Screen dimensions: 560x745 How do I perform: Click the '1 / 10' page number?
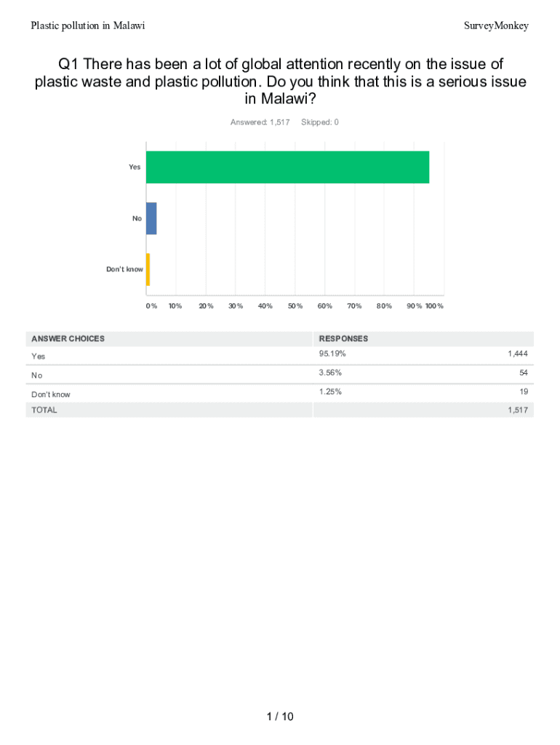click(280, 717)
